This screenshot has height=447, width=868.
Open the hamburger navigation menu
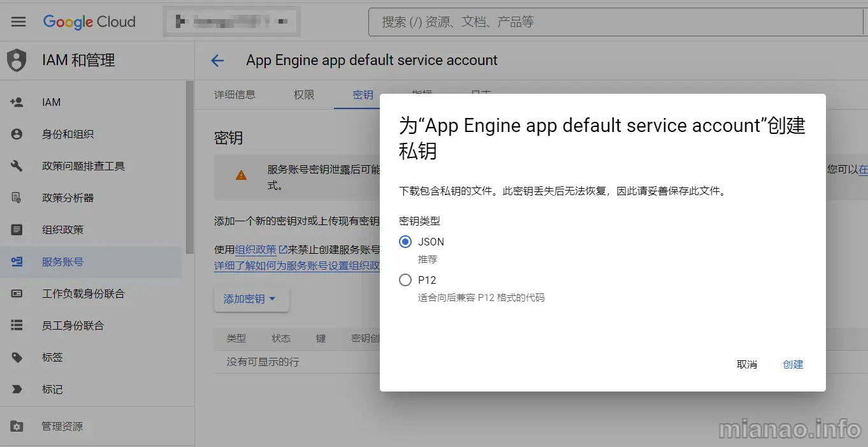tap(18, 22)
